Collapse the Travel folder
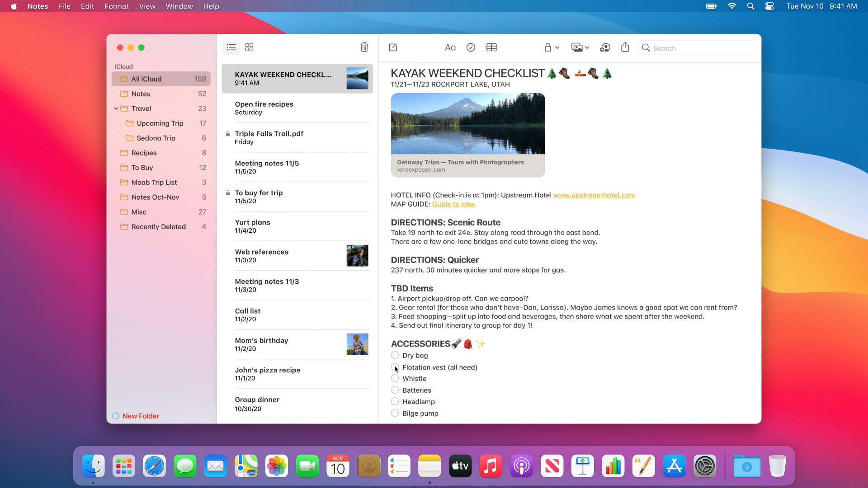The height and width of the screenshot is (488, 868). coord(117,108)
